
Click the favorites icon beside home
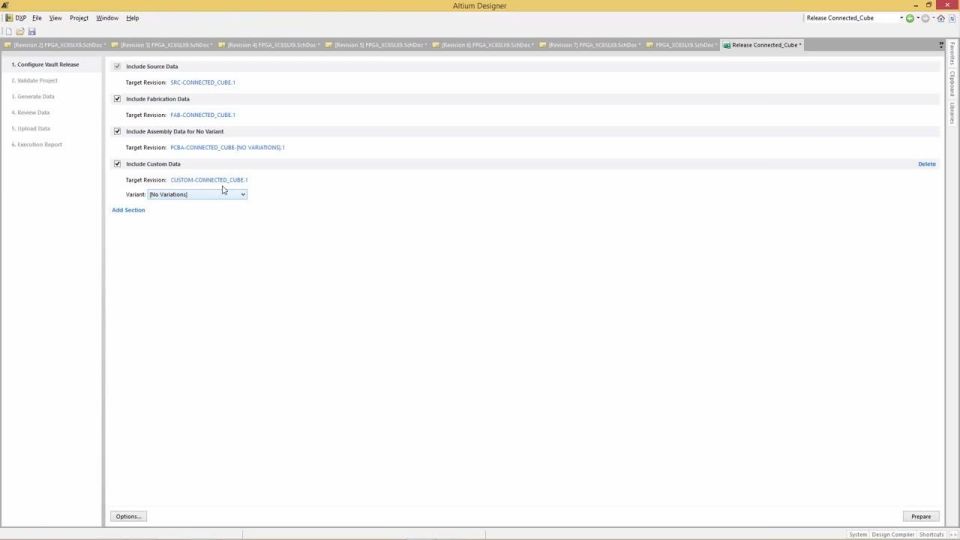click(x=952, y=18)
